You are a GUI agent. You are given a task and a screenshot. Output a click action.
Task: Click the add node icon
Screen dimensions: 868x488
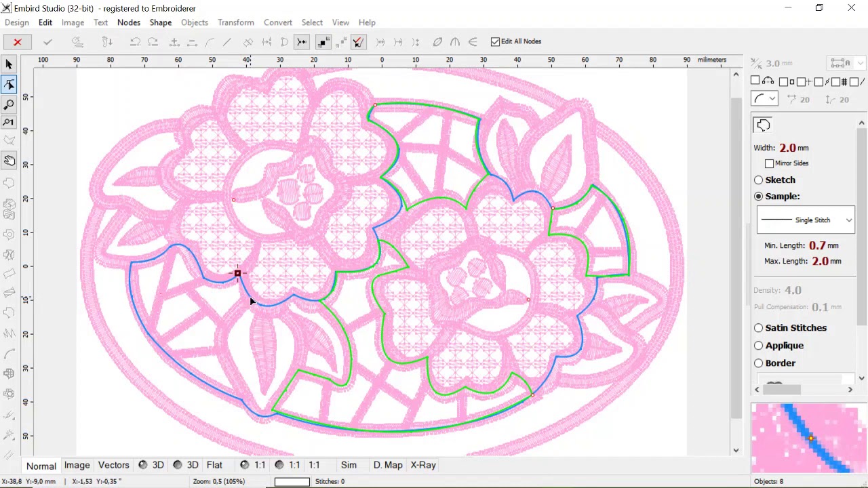tap(174, 42)
